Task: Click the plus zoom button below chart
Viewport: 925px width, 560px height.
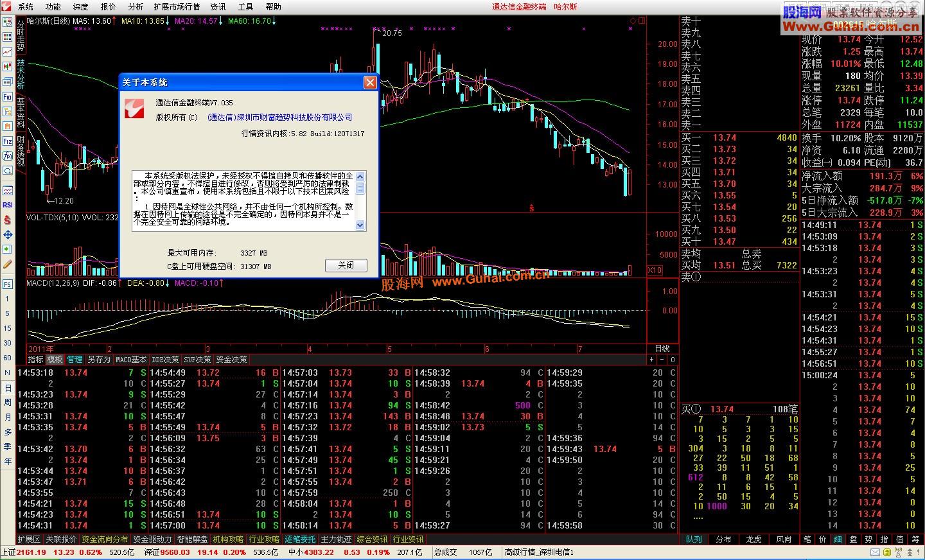Action: (653, 360)
